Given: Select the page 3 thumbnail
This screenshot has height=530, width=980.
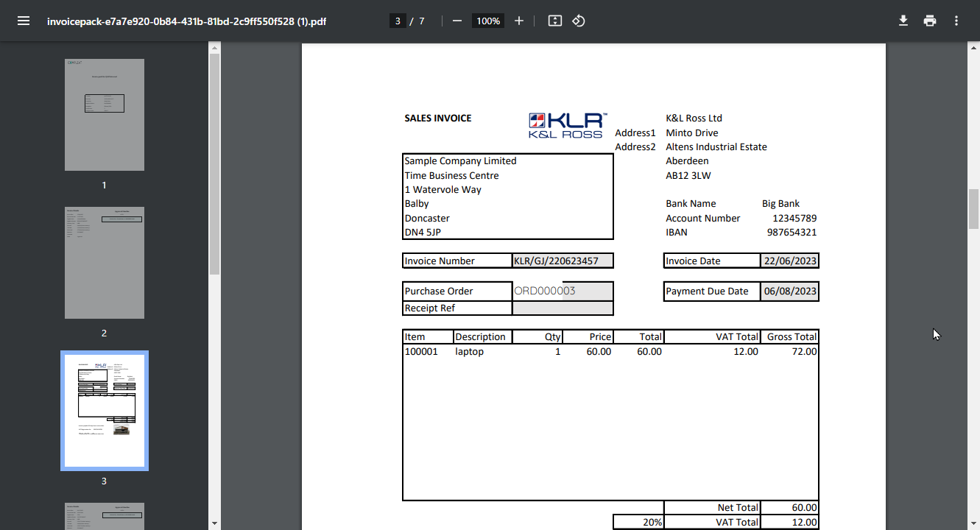Looking at the screenshot, I should [x=105, y=411].
